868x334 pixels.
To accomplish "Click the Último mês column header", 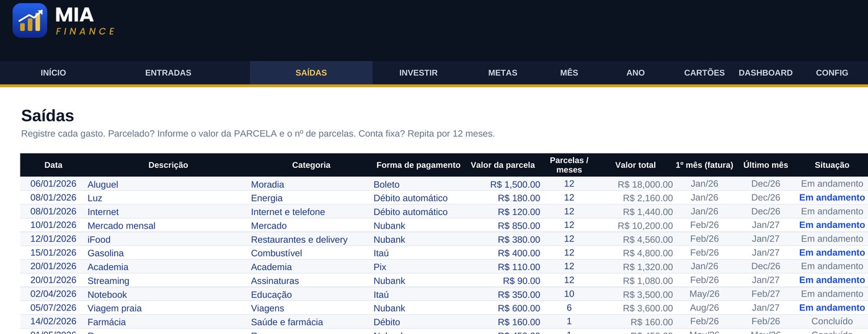I will [x=766, y=165].
